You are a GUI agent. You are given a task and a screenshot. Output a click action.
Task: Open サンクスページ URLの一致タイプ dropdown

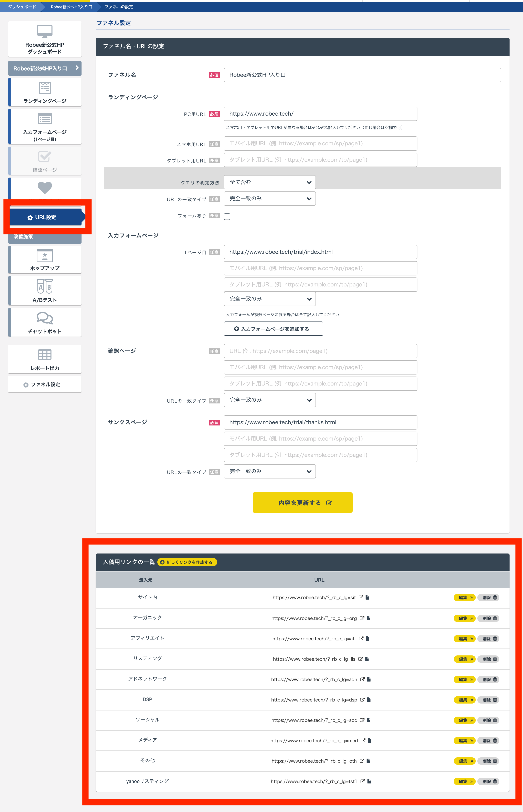click(270, 471)
